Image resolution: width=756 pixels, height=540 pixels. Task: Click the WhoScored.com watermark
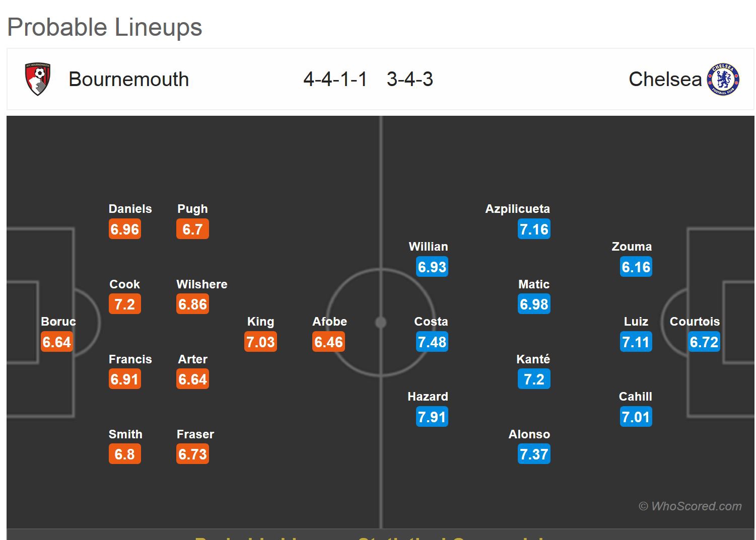coord(690,506)
